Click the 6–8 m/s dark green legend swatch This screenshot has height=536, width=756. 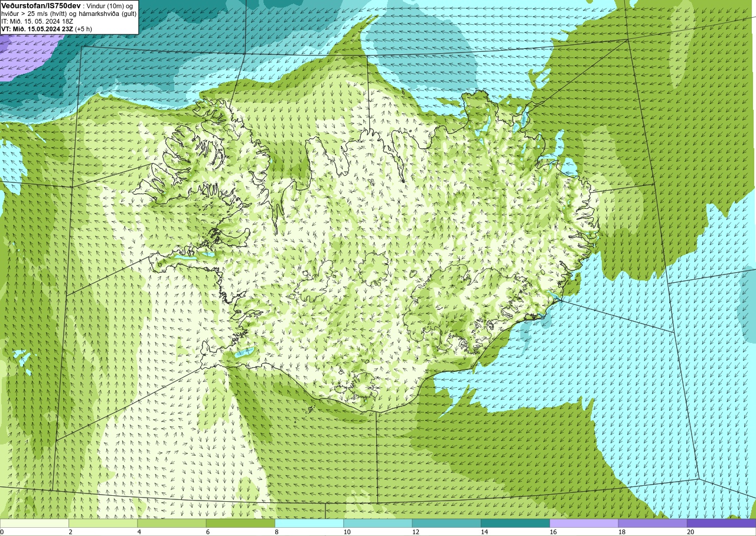coord(240,523)
